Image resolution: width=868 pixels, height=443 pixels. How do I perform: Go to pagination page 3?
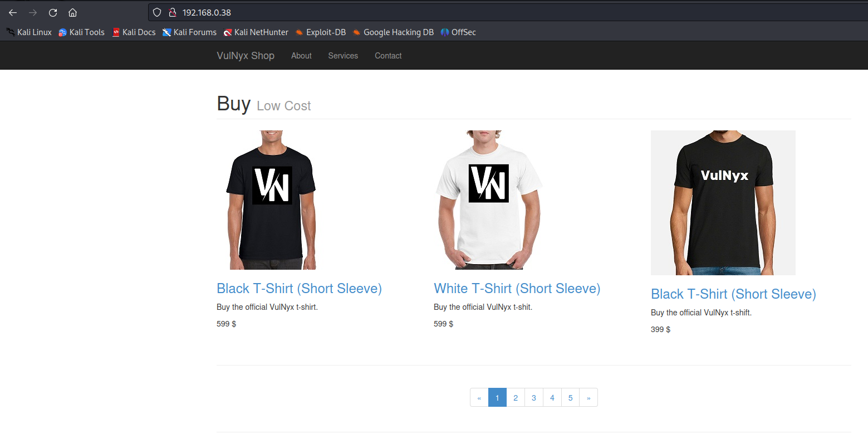[534, 397]
